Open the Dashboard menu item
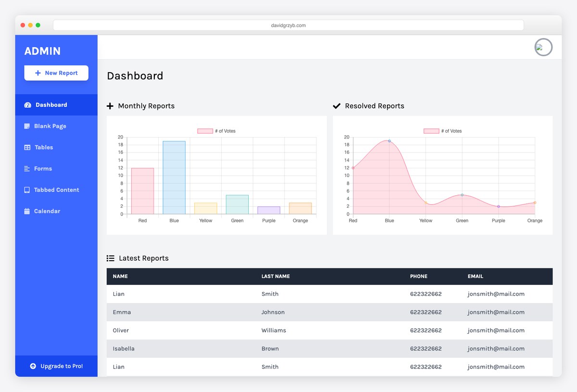The image size is (577, 392). (56, 105)
